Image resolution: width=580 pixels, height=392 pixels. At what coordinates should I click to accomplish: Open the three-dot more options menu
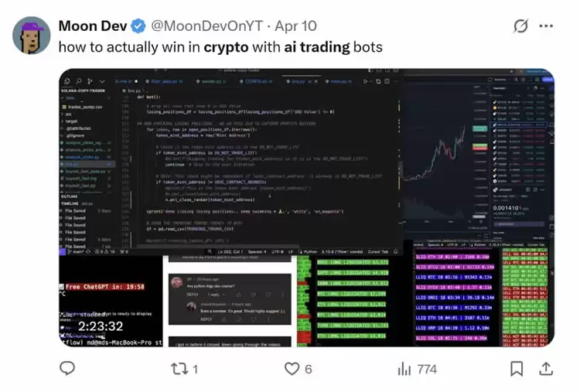(x=546, y=26)
